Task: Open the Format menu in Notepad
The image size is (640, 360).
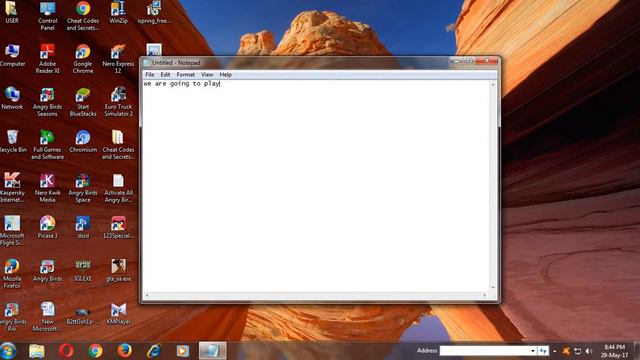Action: click(x=185, y=75)
